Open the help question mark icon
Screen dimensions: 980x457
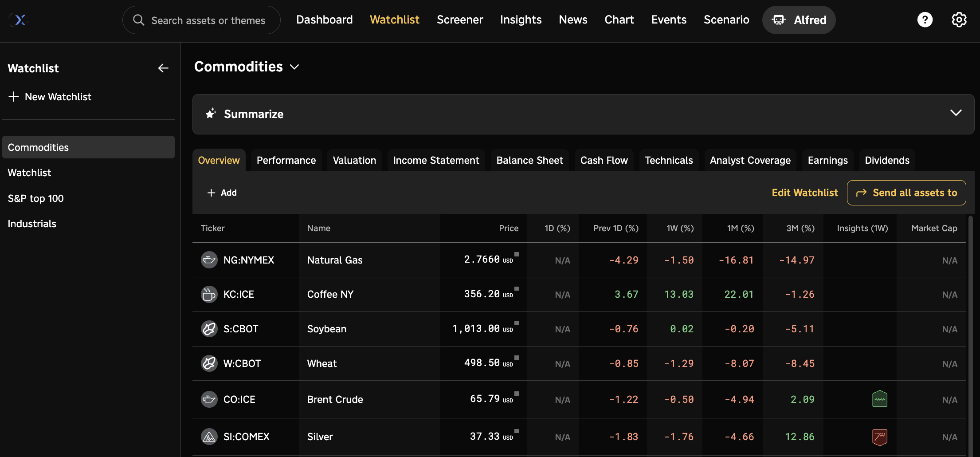pyautogui.click(x=925, y=20)
